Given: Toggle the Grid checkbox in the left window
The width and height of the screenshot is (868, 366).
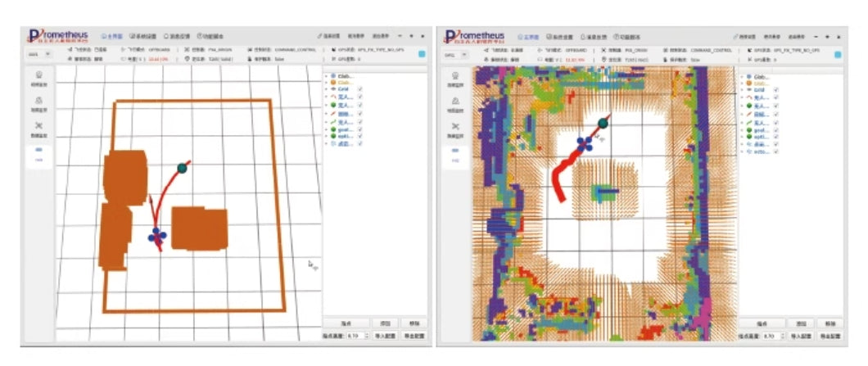Looking at the screenshot, I should (360, 88).
